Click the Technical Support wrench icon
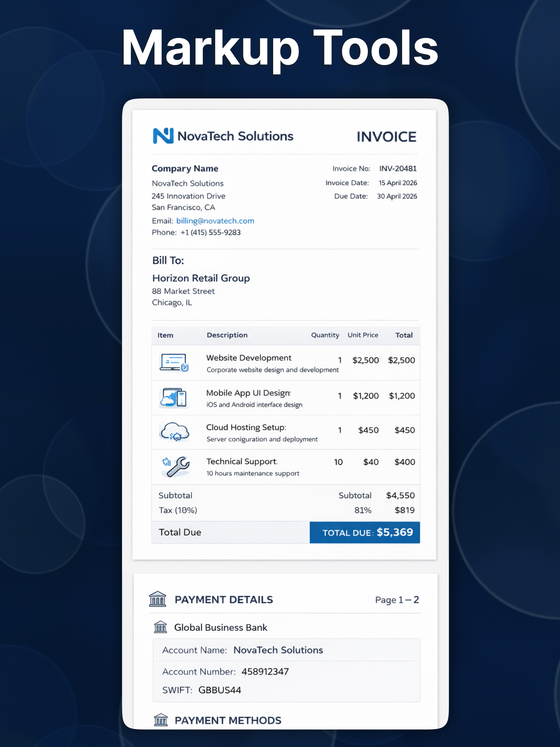Viewport: 560px width, 747px height. click(x=176, y=466)
